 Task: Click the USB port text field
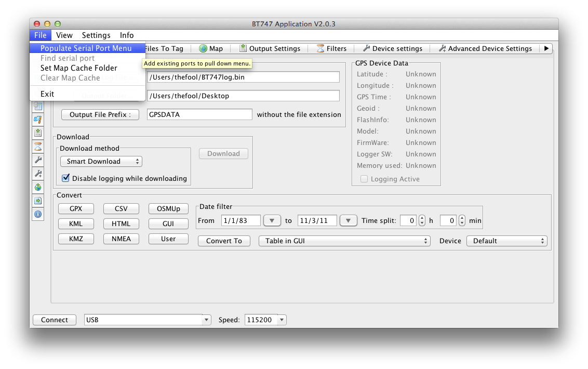[143, 320]
